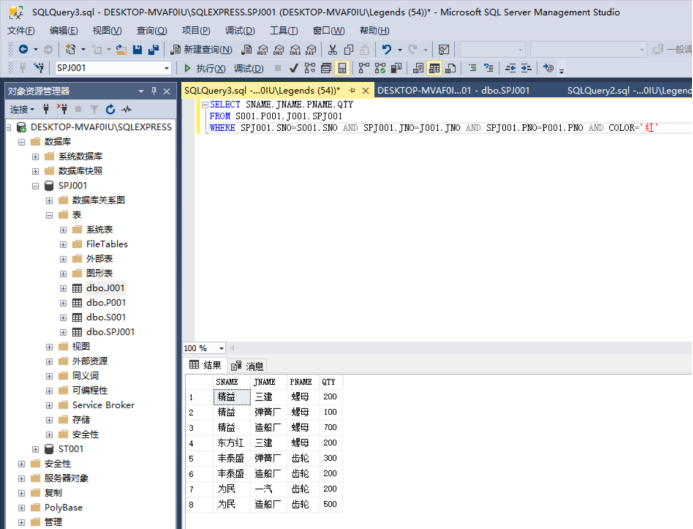Toggle include actual execution plan
The width and height of the screenshot is (693, 529).
(364, 68)
